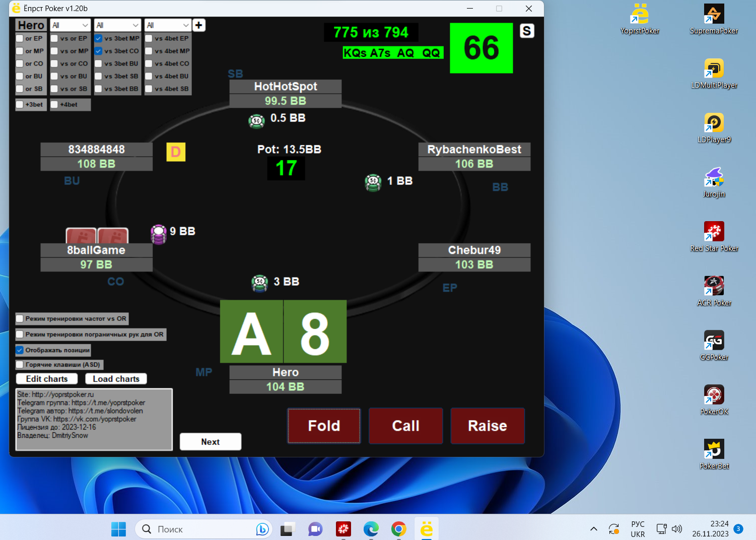Click the Call button
This screenshot has width=756, height=540.
click(405, 426)
